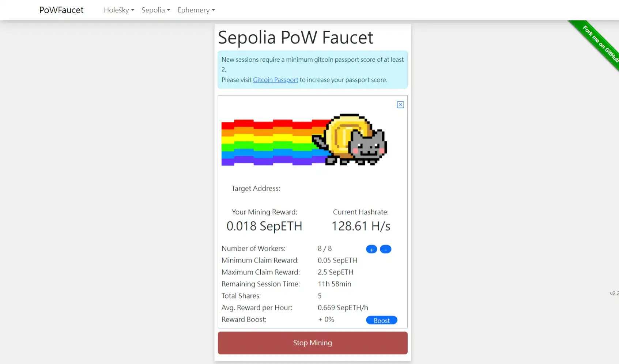Click the Current Hashrate label
This screenshot has height=364, width=619.
pyautogui.click(x=361, y=212)
